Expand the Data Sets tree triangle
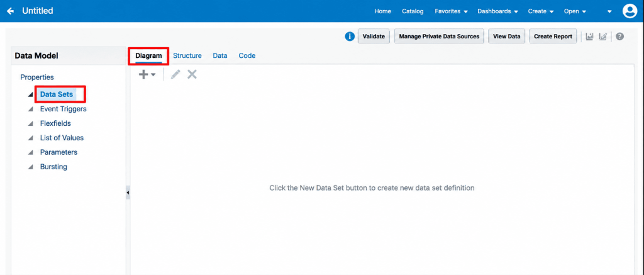This screenshot has height=275, width=644. click(30, 94)
